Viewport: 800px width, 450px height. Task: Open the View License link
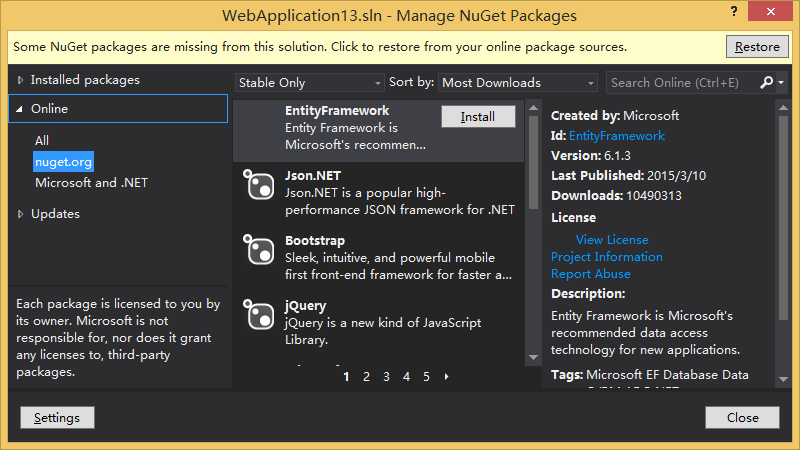coord(612,239)
